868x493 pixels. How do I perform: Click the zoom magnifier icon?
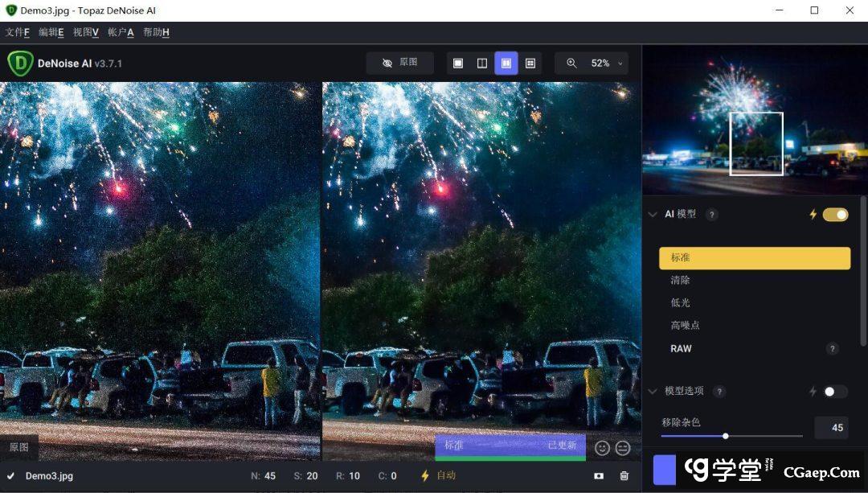(571, 64)
